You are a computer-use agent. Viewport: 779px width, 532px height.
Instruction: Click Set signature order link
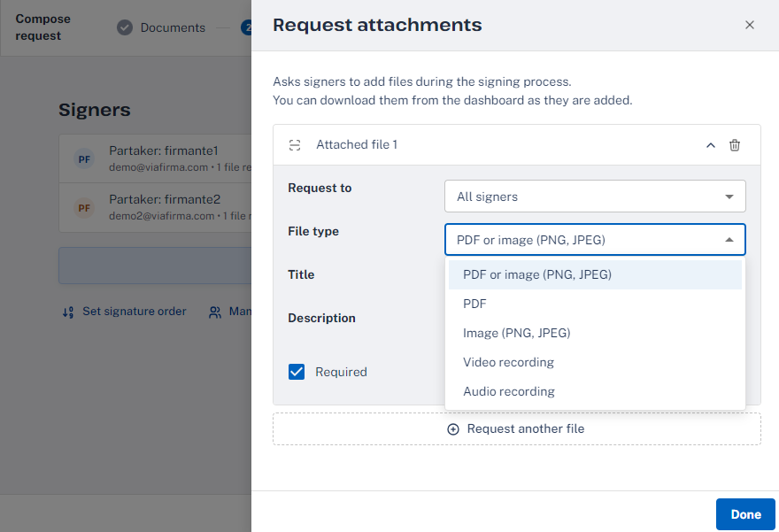tap(124, 312)
